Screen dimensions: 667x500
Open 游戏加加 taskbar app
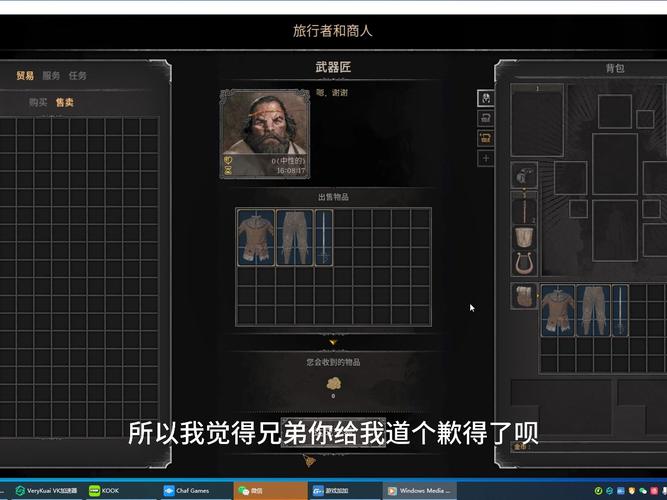tap(345, 491)
